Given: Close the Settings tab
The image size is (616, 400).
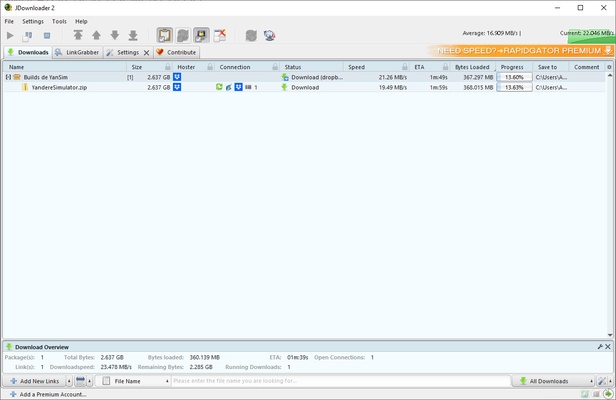Looking at the screenshot, I should (147, 53).
